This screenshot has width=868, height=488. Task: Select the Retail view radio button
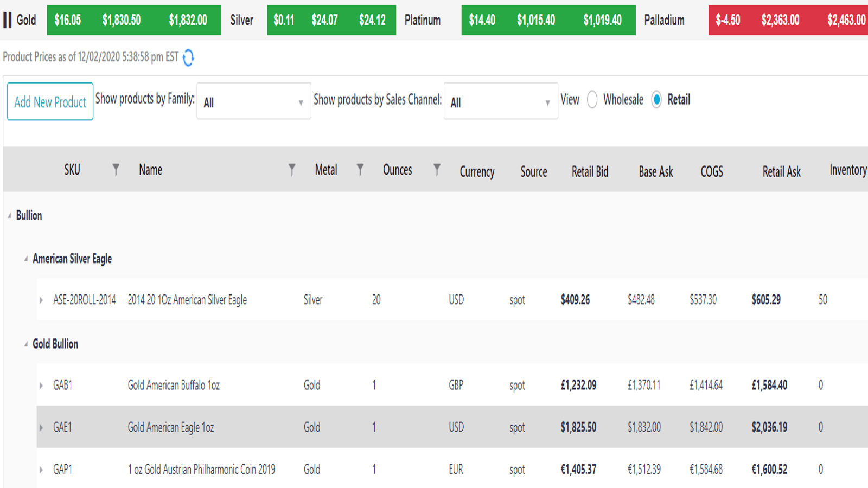pyautogui.click(x=657, y=100)
